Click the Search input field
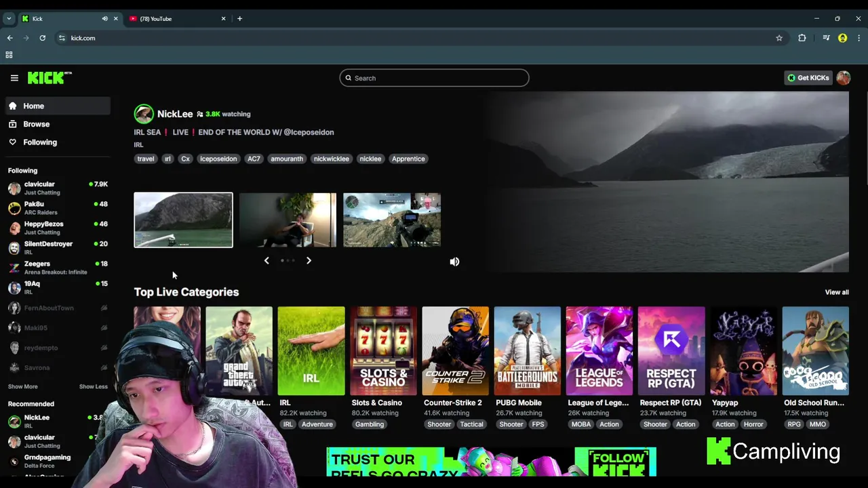868x488 pixels. (434, 78)
